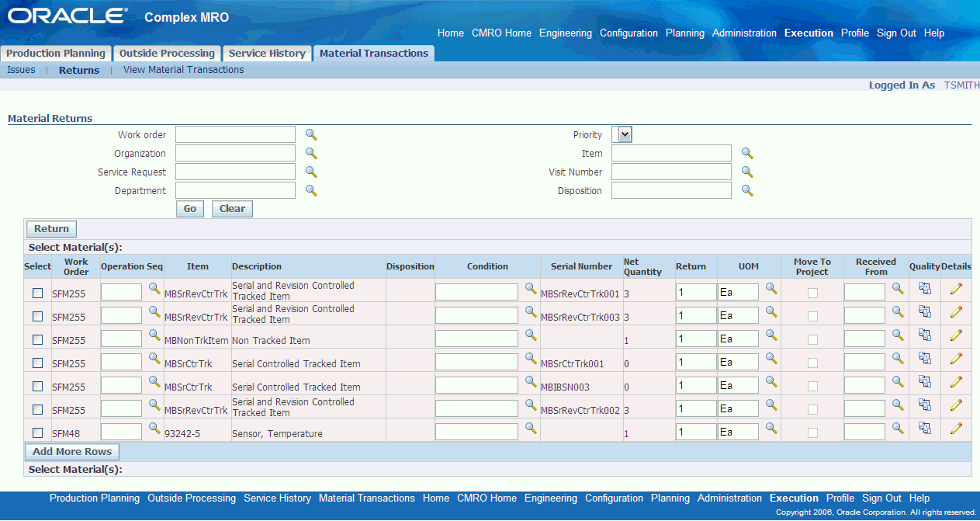Click Add More Rows button
Viewport: 980px width, 521px height.
pyautogui.click(x=72, y=452)
